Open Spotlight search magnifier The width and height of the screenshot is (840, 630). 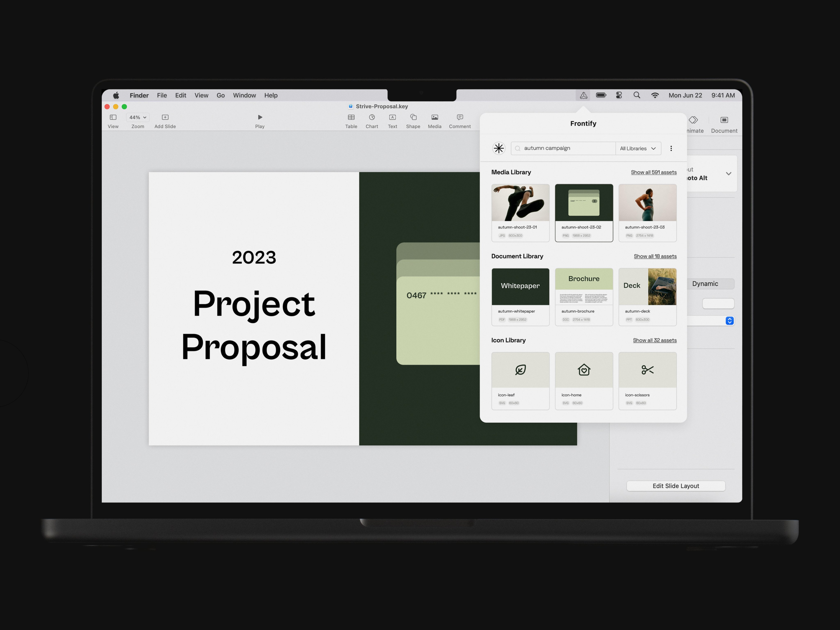click(637, 95)
